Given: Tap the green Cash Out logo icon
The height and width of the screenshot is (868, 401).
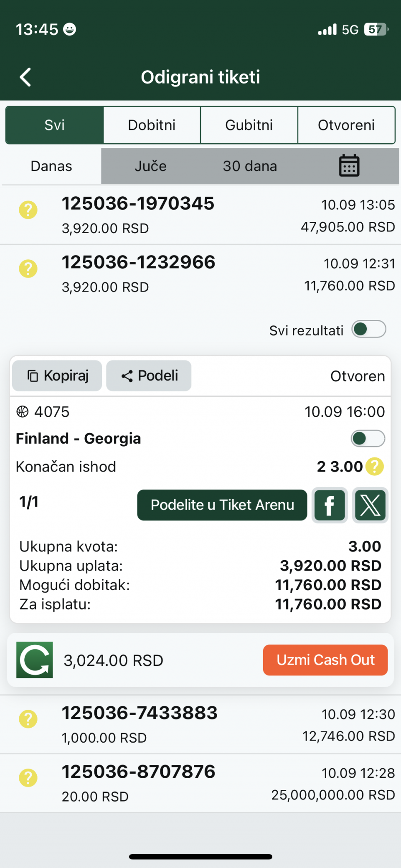Looking at the screenshot, I should [x=35, y=660].
